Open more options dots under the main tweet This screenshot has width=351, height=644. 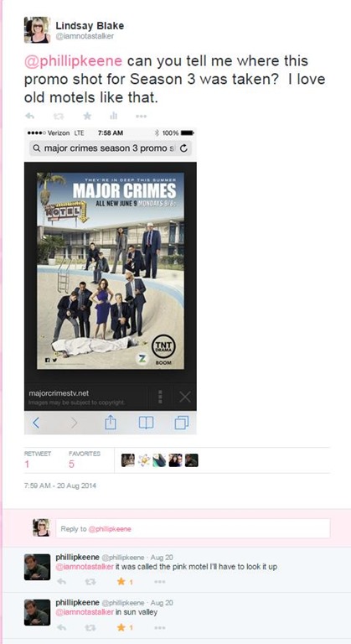click(x=142, y=117)
